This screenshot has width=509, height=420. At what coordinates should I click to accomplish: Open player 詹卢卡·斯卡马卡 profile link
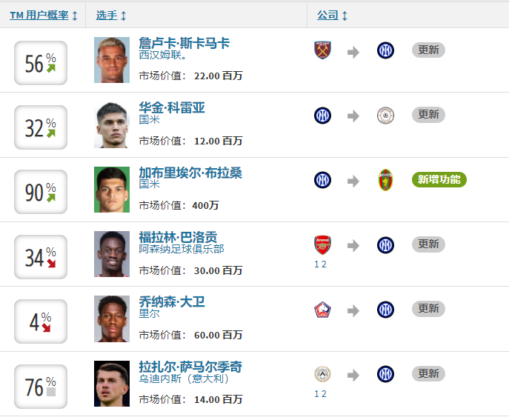tap(184, 43)
